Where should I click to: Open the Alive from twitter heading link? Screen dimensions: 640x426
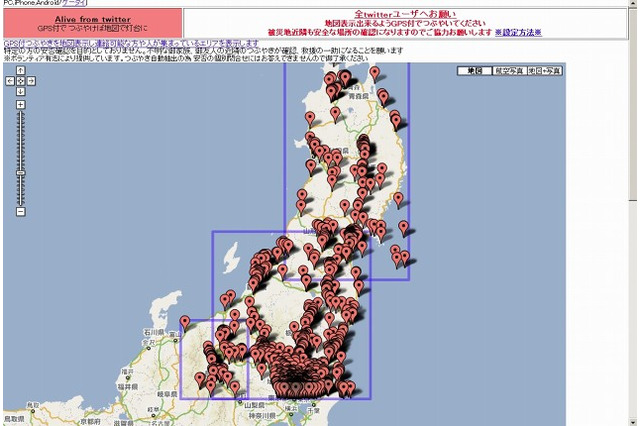click(x=93, y=19)
